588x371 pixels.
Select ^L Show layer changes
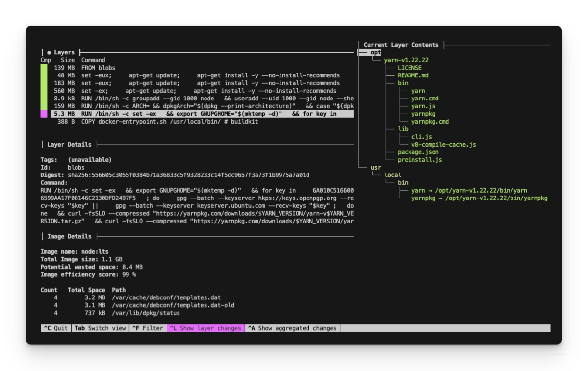[205, 328]
